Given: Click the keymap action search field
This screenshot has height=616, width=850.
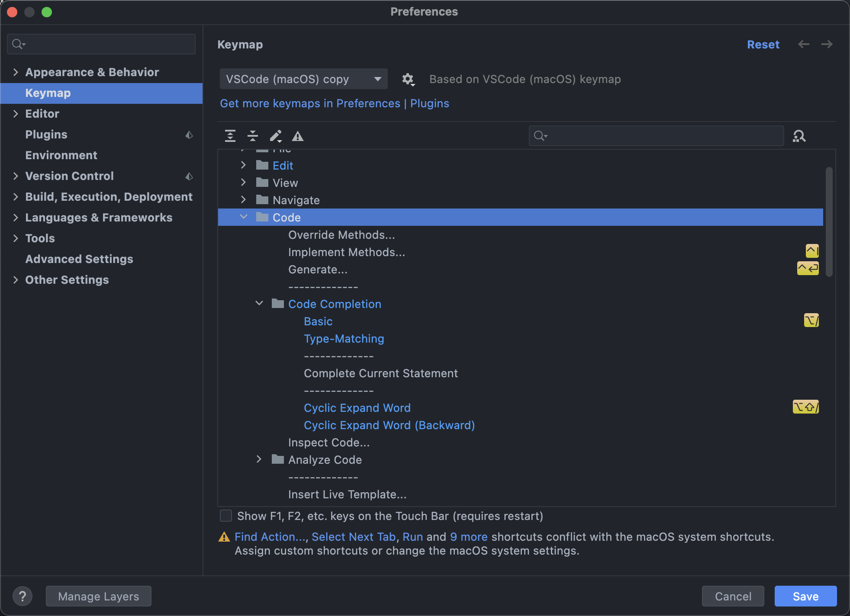Looking at the screenshot, I should pyautogui.click(x=662, y=136).
